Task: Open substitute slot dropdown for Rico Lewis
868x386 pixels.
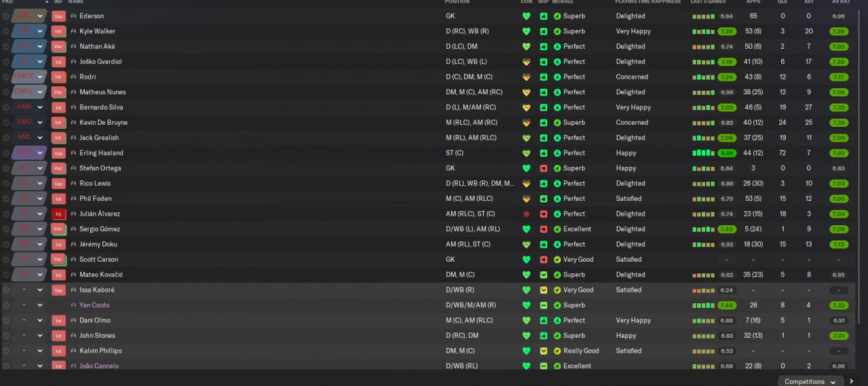Action: [x=29, y=183]
